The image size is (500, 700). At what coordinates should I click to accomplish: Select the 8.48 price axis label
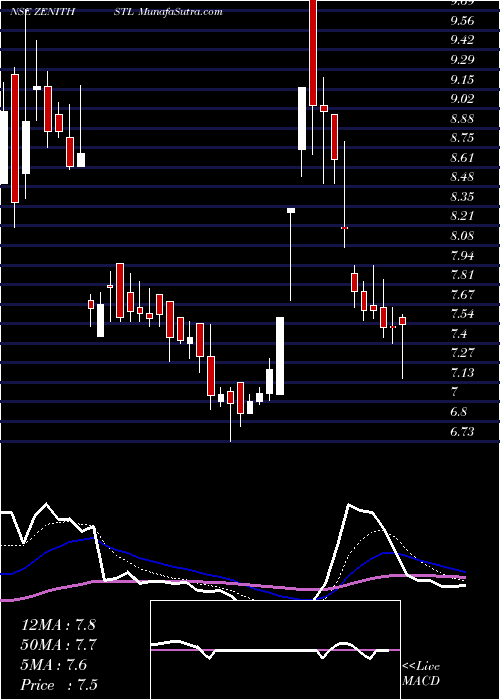click(462, 177)
